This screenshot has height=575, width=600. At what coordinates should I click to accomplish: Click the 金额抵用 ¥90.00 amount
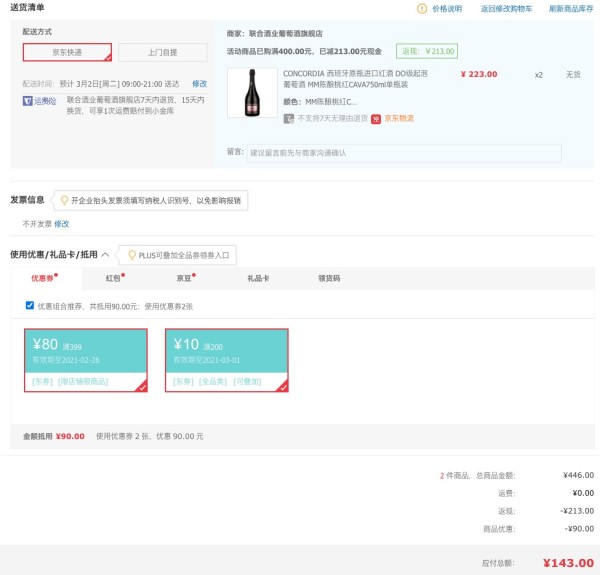70,436
